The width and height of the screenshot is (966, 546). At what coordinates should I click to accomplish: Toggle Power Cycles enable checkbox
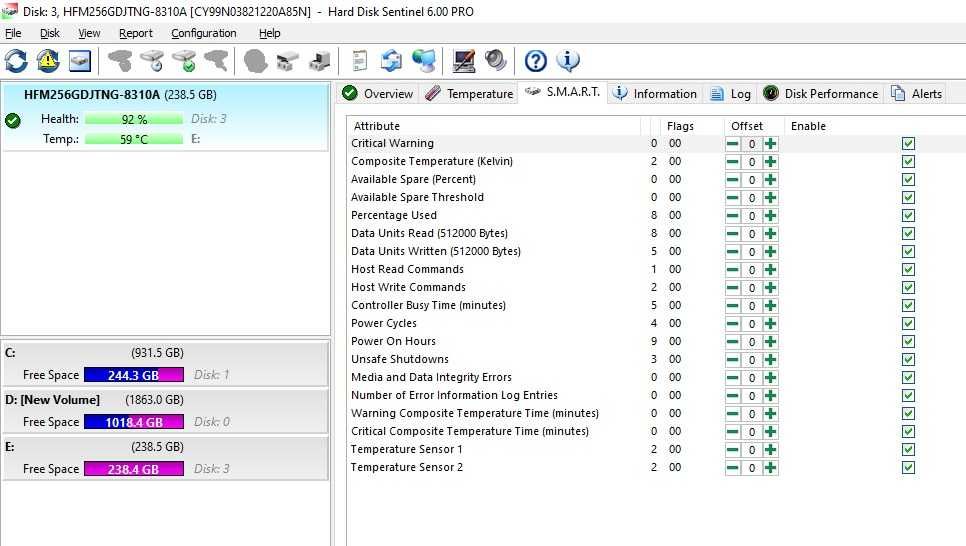[908, 324]
